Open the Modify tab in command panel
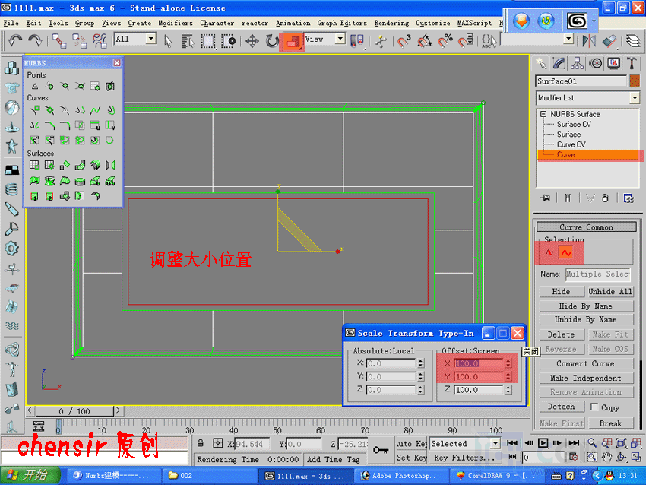 [559, 63]
